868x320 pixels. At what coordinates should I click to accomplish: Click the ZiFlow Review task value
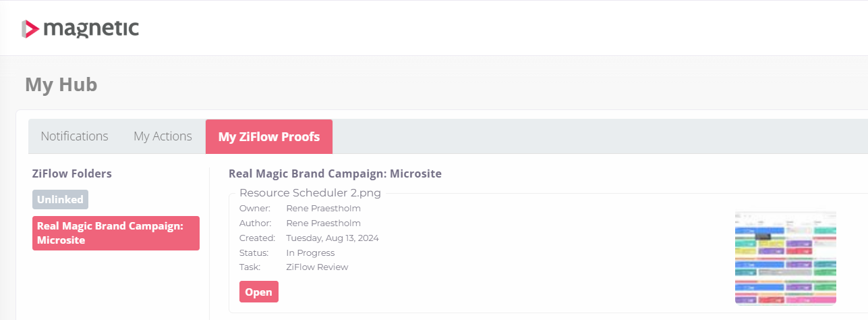[317, 267]
